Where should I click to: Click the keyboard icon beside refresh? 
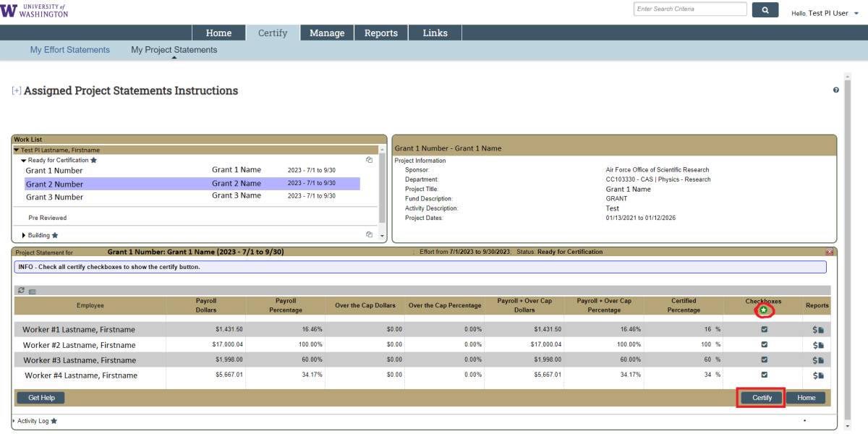[33, 292]
